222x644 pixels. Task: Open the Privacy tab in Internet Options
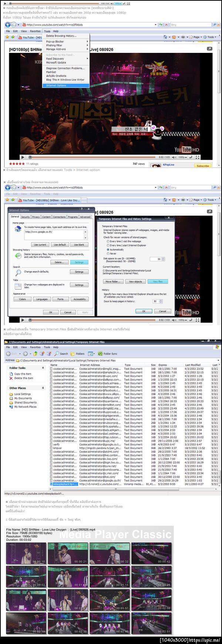pyautogui.click(x=36, y=217)
